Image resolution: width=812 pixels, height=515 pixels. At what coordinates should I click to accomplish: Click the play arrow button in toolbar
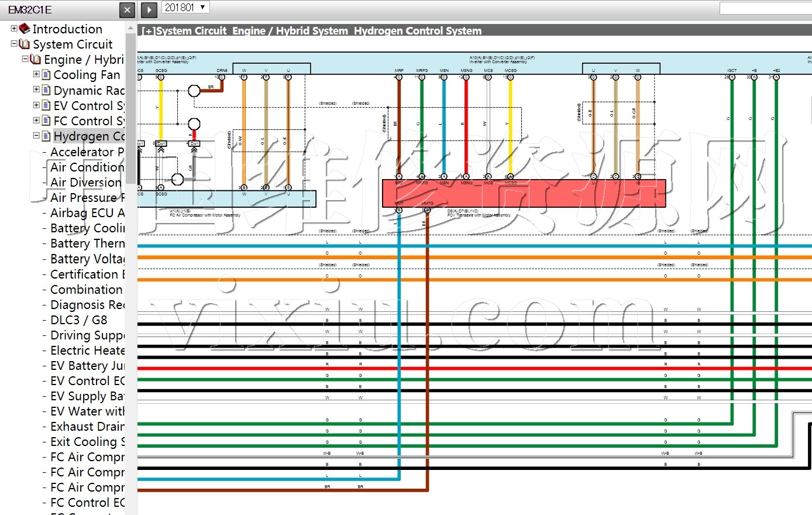(x=149, y=10)
